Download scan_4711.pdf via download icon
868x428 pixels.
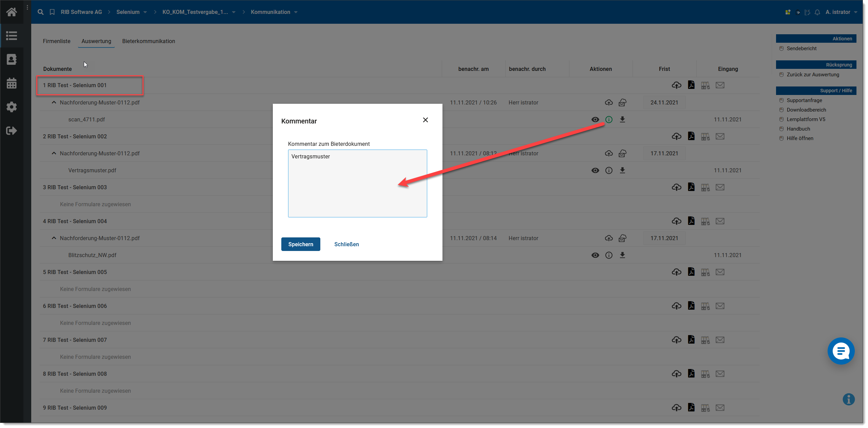(622, 119)
